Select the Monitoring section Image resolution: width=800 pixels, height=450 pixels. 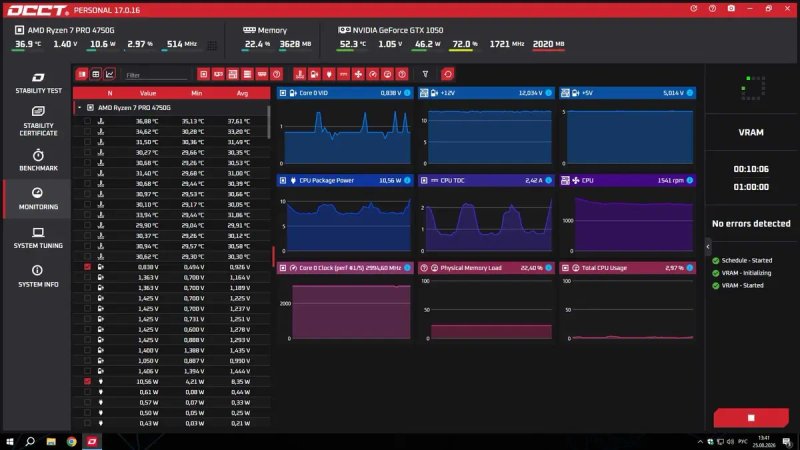(38, 199)
